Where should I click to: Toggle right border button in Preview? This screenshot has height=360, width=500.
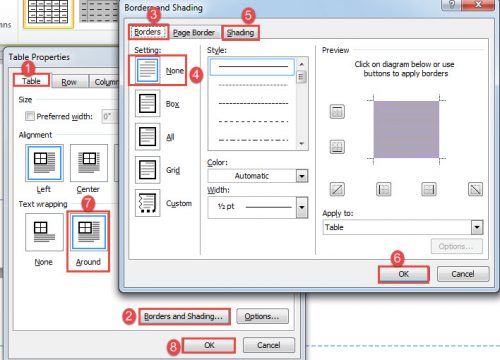point(429,189)
